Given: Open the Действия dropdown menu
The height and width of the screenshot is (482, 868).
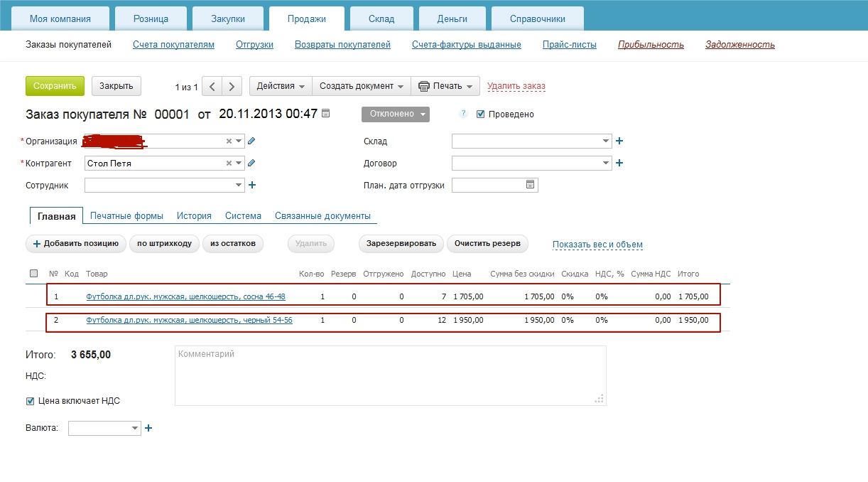Looking at the screenshot, I should 281,86.
